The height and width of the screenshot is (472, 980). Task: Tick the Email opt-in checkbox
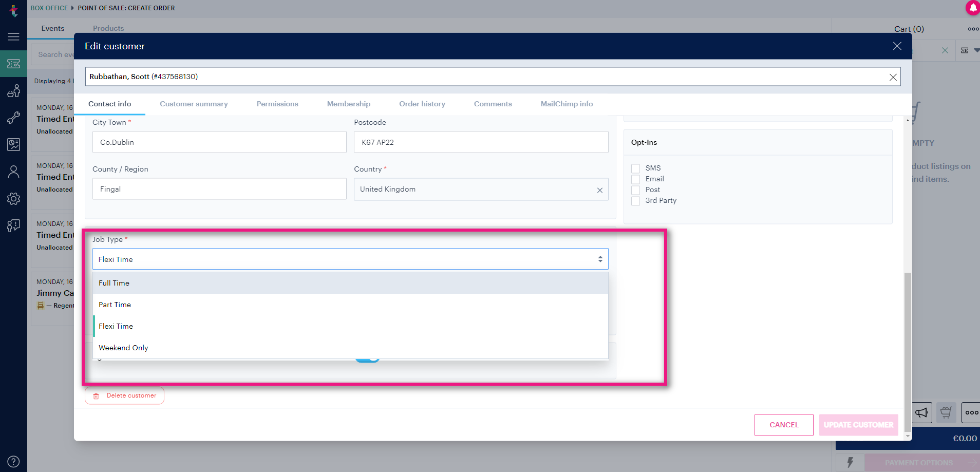click(x=635, y=179)
